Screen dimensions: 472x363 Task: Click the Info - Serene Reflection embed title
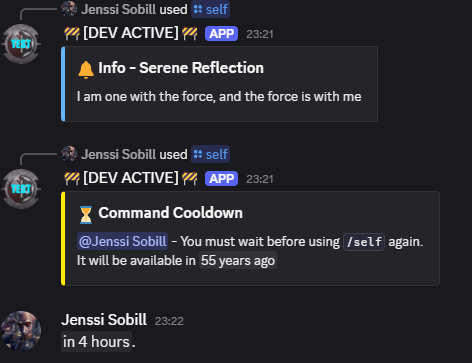pos(181,68)
